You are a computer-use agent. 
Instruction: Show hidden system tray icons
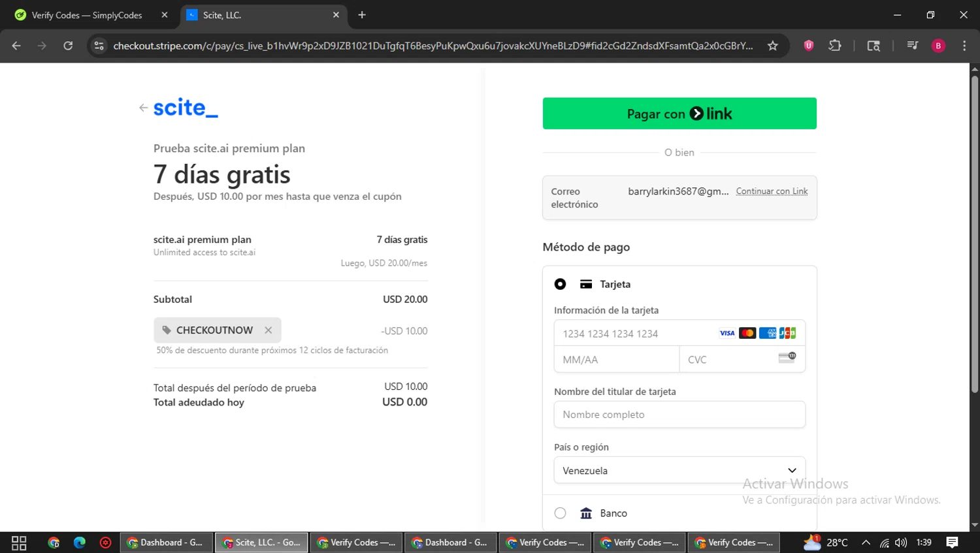click(866, 543)
